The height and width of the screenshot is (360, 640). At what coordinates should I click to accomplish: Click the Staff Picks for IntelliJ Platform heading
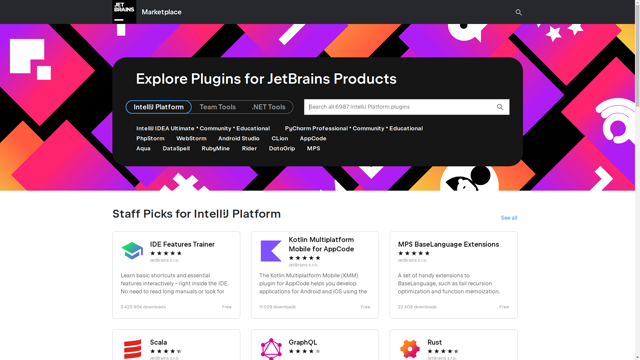point(196,214)
